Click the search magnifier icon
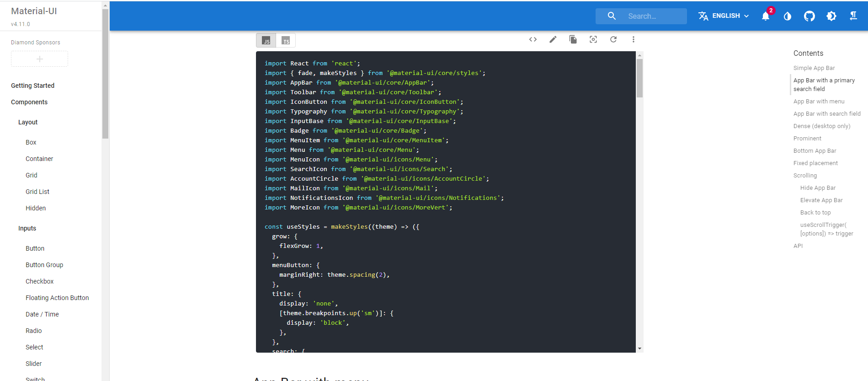 tap(612, 16)
